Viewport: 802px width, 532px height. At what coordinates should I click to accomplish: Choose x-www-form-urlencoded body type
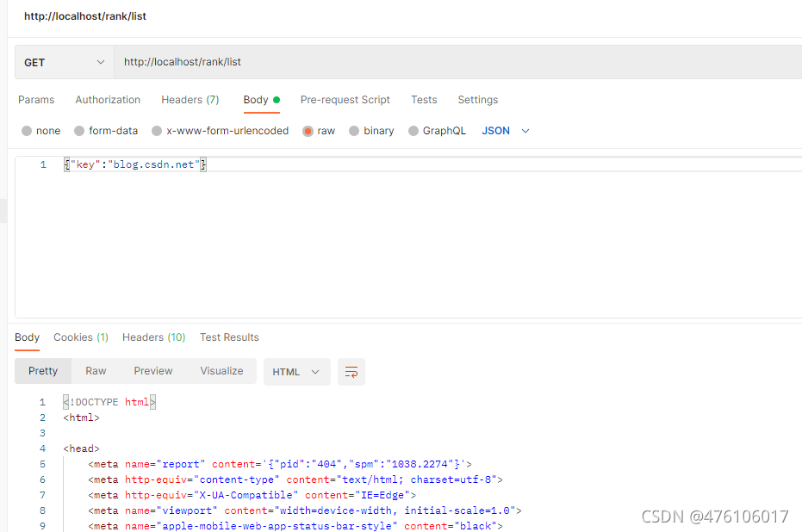(x=157, y=131)
